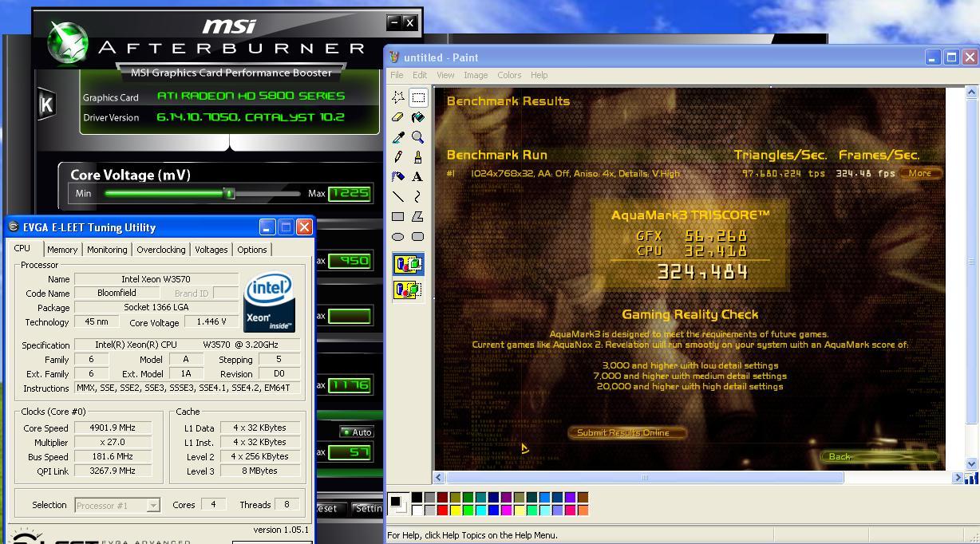This screenshot has width=980, height=544.
Task: Open the Options tab in E-LEET
Action: pyautogui.click(x=252, y=250)
